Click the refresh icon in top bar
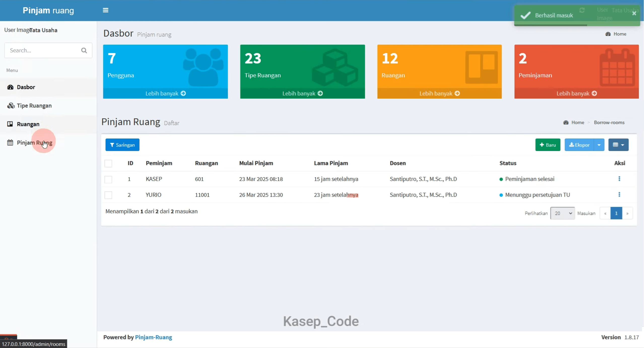Viewport: 644px width, 348px height. 582,10
